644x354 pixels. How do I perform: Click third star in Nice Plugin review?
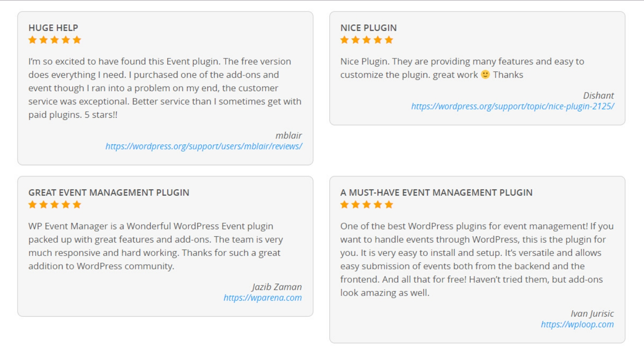click(x=367, y=40)
